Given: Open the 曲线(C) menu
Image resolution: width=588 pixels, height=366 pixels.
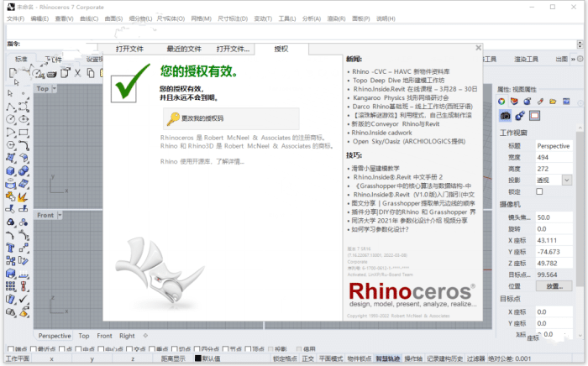Looking at the screenshot, I should [89, 18].
